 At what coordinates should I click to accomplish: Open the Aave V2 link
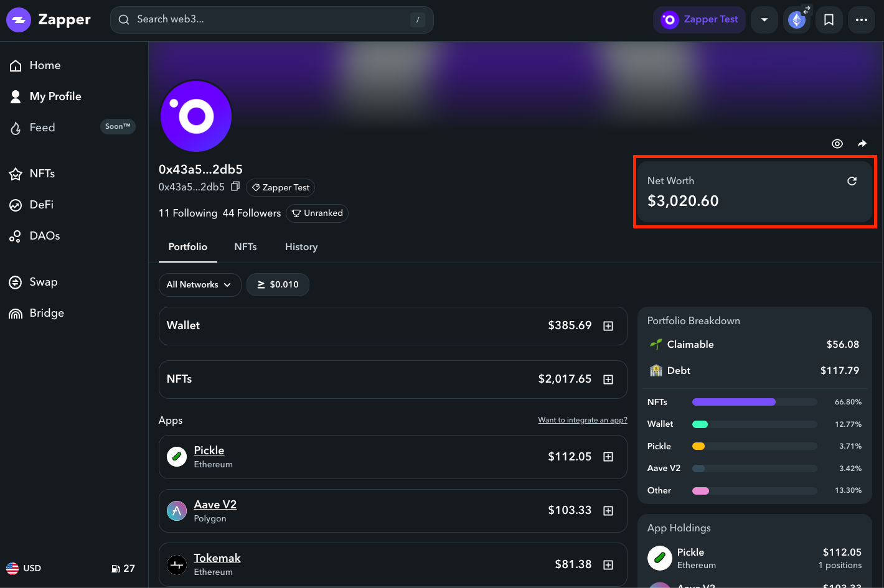(x=215, y=505)
